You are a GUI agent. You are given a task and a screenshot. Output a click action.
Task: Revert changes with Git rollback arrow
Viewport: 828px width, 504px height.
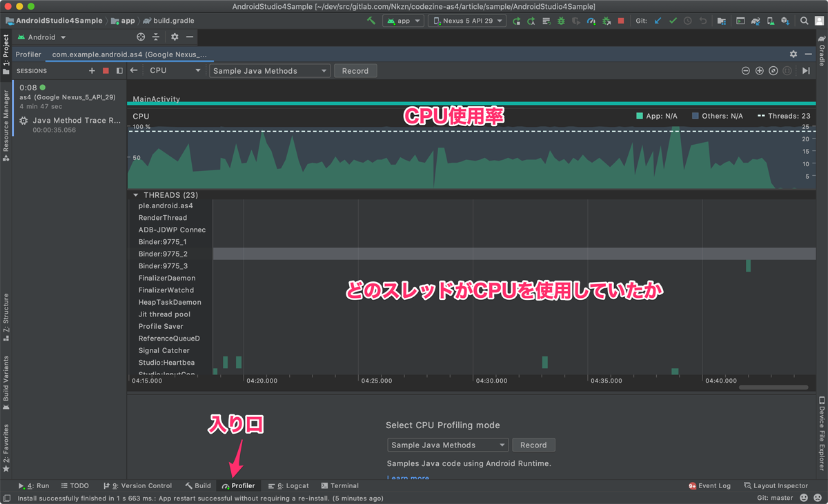point(703,21)
